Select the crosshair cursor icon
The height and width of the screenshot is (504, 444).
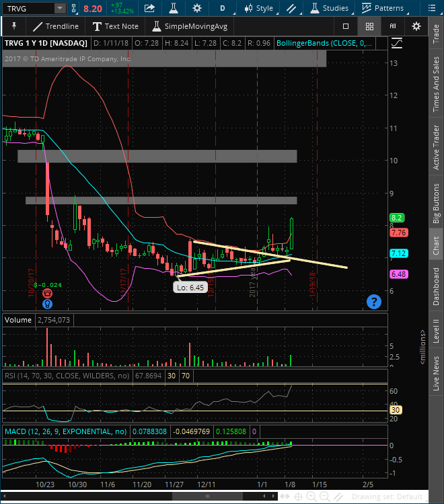pos(298,497)
